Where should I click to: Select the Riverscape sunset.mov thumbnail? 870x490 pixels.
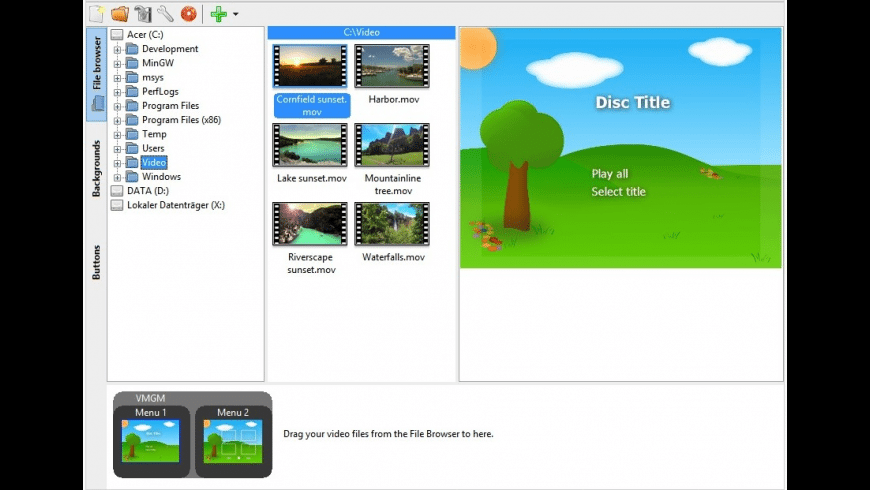point(310,224)
